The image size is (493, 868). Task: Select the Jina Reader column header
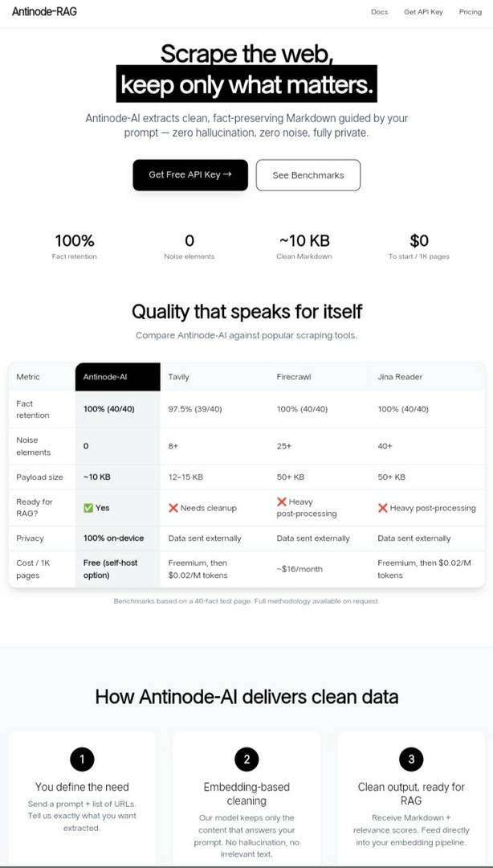click(400, 377)
